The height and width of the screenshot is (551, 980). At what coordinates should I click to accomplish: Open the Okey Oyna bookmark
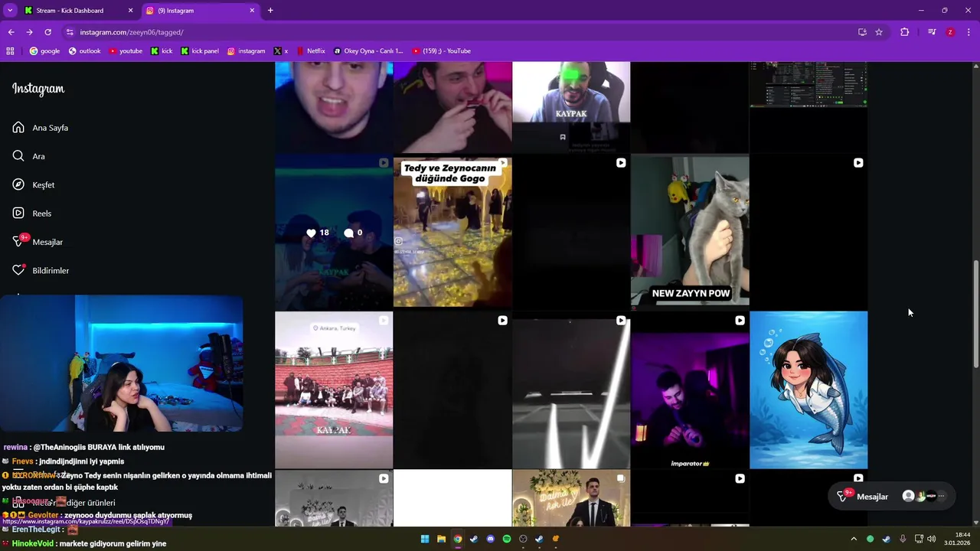[x=367, y=51]
